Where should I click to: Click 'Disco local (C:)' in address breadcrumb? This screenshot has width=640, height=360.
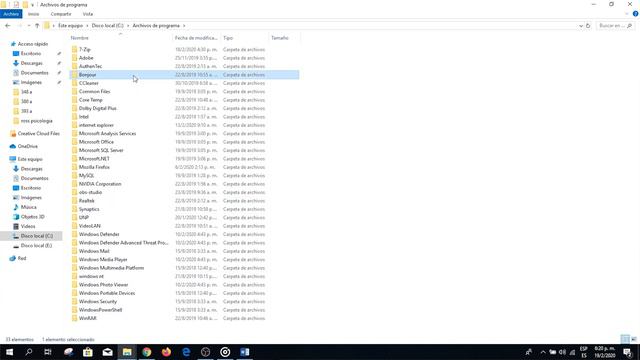pyautogui.click(x=107, y=26)
